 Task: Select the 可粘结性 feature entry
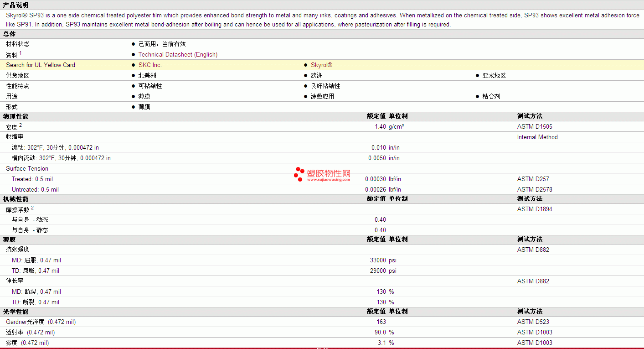150,86
